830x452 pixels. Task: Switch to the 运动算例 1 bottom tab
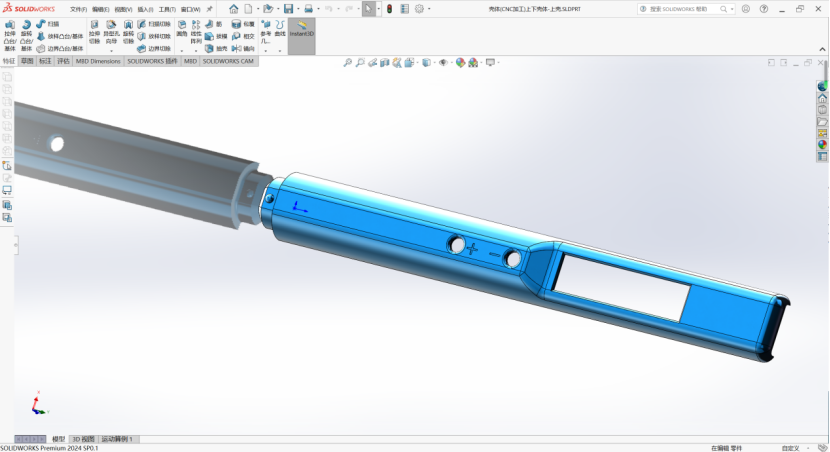pos(117,439)
